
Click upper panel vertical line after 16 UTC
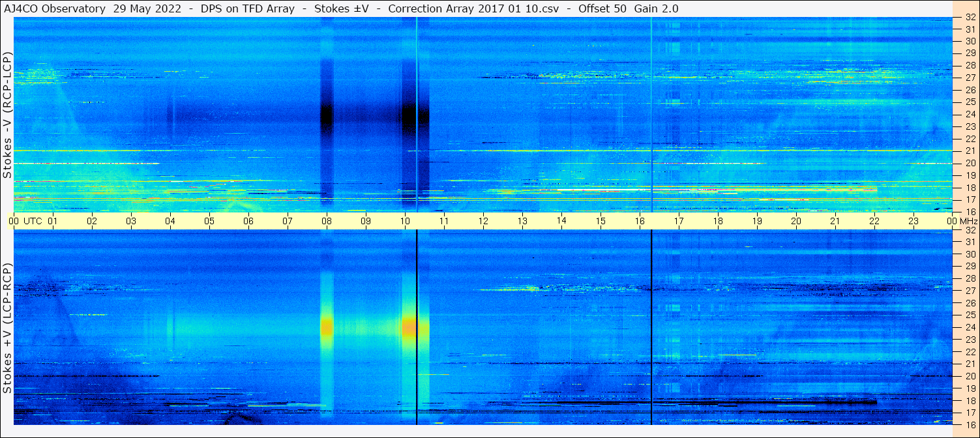[x=651, y=115]
